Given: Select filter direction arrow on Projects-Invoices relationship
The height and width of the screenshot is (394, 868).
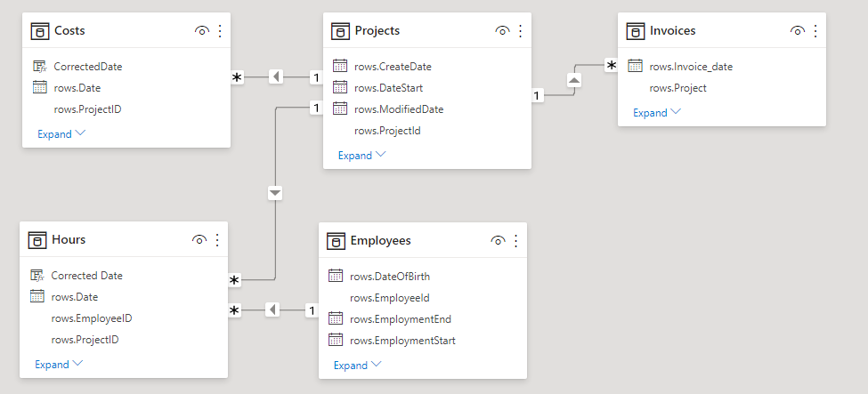Looking at the screenshot, I should pyautogui.click(x=574, y=81).
